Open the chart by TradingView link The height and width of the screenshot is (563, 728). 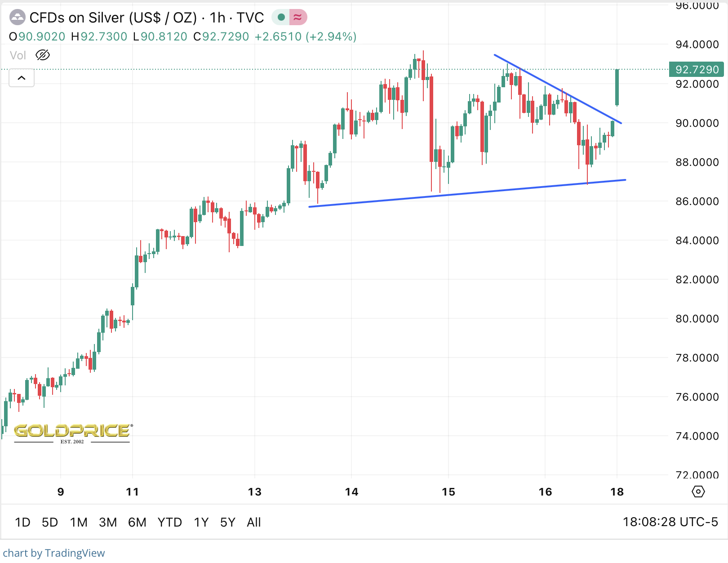click(54, 553)
